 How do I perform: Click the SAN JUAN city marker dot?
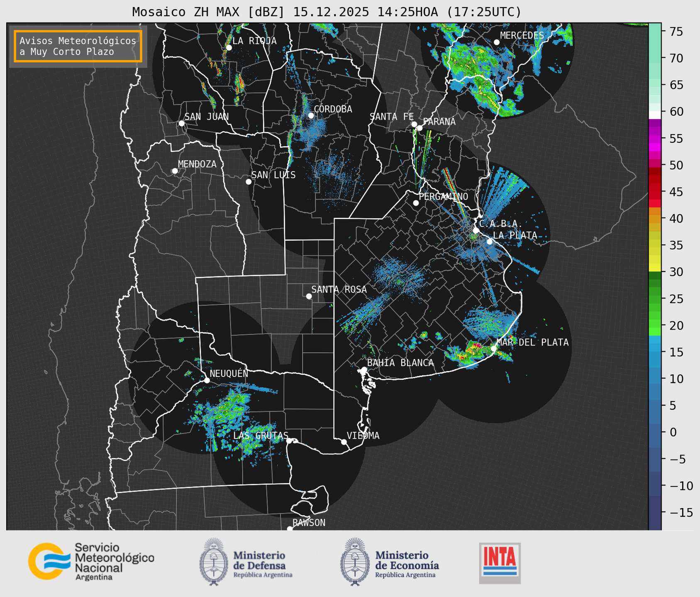click(x=181, y=123)
